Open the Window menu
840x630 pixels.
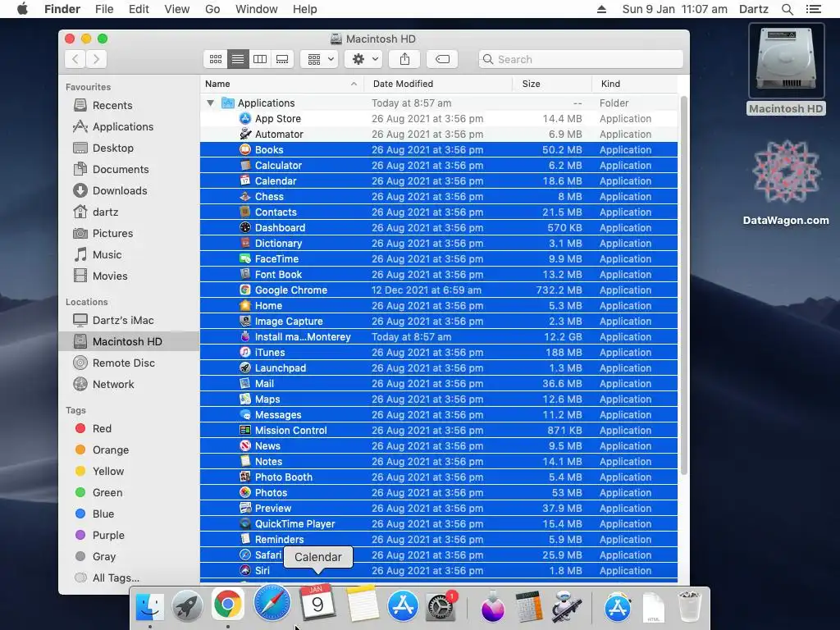pos(257,9)
